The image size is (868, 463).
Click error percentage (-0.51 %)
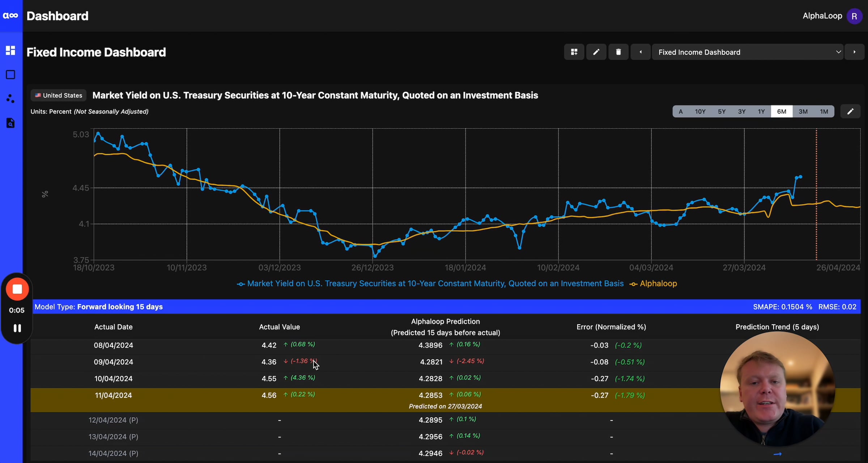click(630, 362)
